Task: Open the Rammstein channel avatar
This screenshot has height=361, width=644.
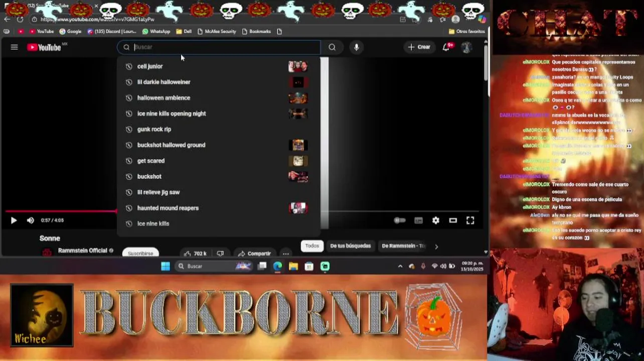Action: click(x=47, y=252)
